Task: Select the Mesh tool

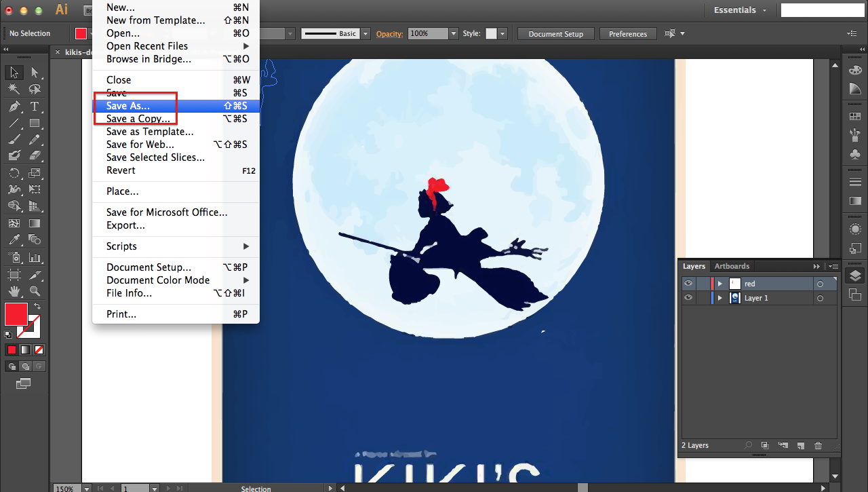Action: click(14, 223)
